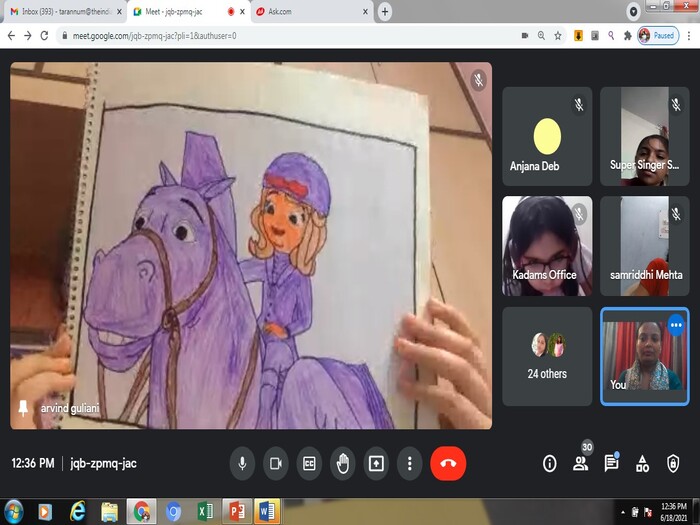The height and width of the screenshot is (525, 700).
Task: Bookmark this page with star
Action: coord(558,36)
